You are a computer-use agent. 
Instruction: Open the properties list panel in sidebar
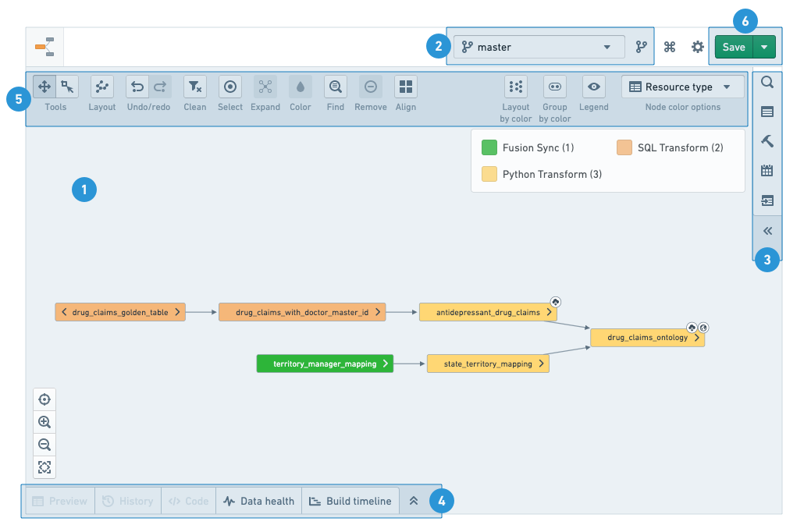tap(767, 112)
